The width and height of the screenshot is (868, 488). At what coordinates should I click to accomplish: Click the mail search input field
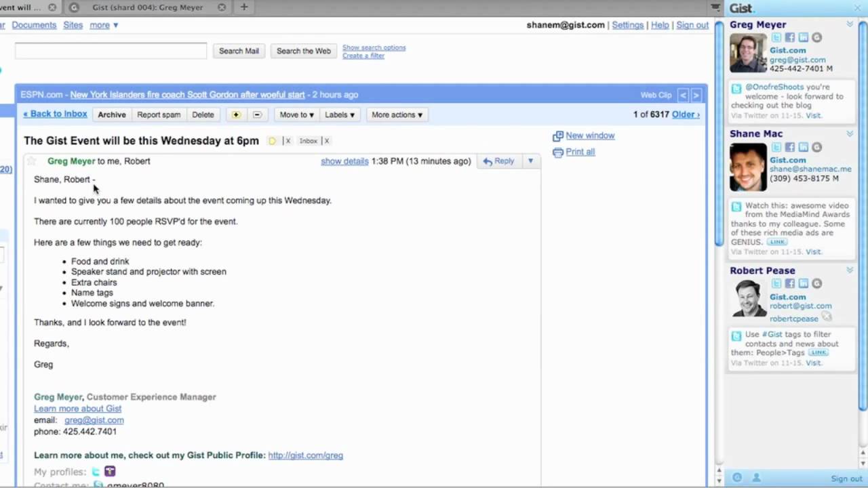[111, 51]
